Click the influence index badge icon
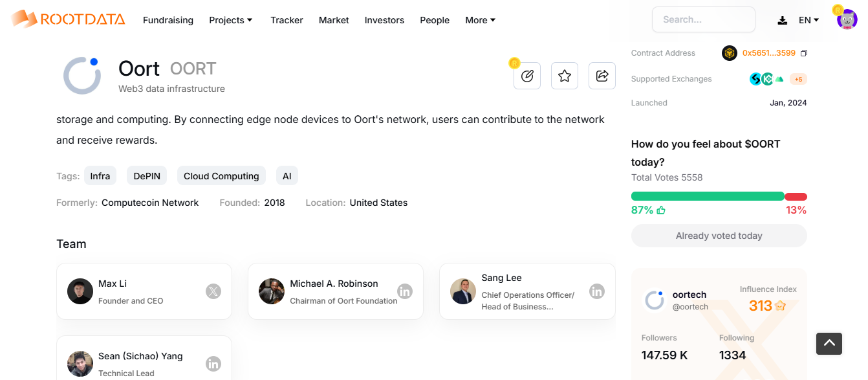This screenshot has width=868, height=380. (781, 306)
